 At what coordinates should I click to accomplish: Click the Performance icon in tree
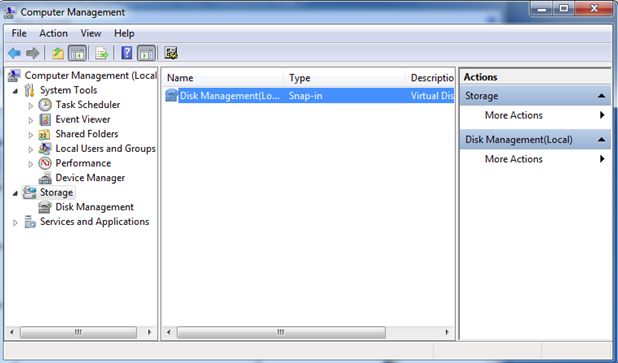[45, 163]
